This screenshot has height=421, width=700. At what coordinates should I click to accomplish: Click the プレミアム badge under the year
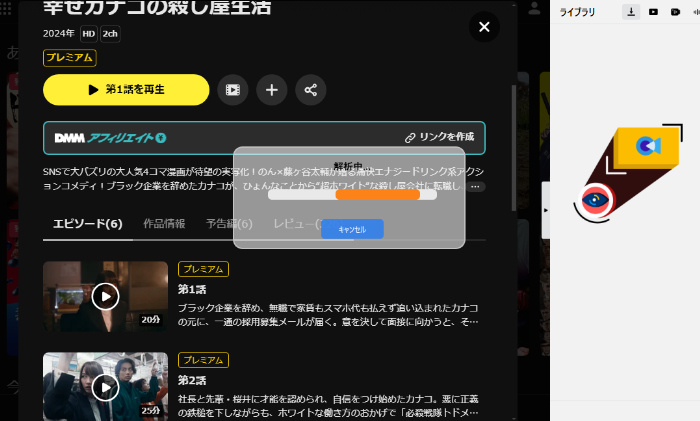pyautogui.click(x=70, y=58)
